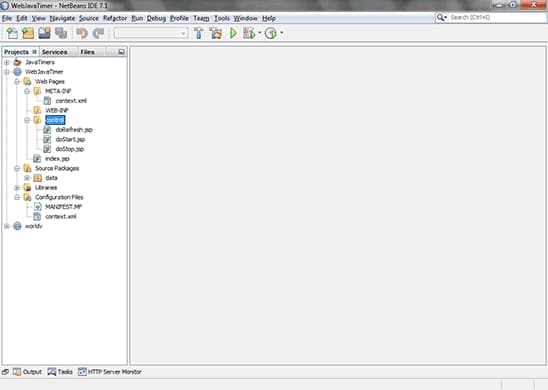Image resolution: width=548 pixels, height=390 pixels.
Task: Click the Open Project toolbar icon
Action: [44, 33]
